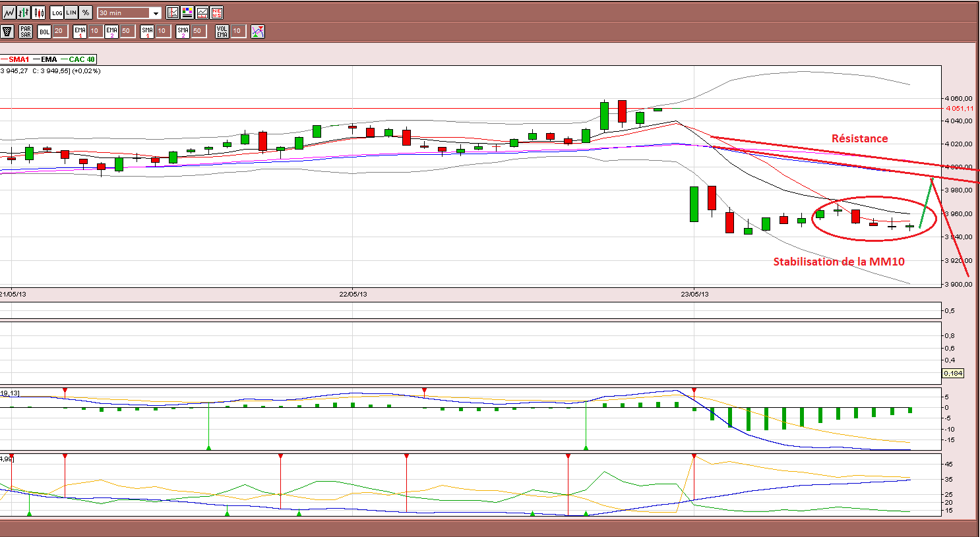Open the chart color palette settings
980x537 pixels.
pyautogui.click(x=187, y=13)
